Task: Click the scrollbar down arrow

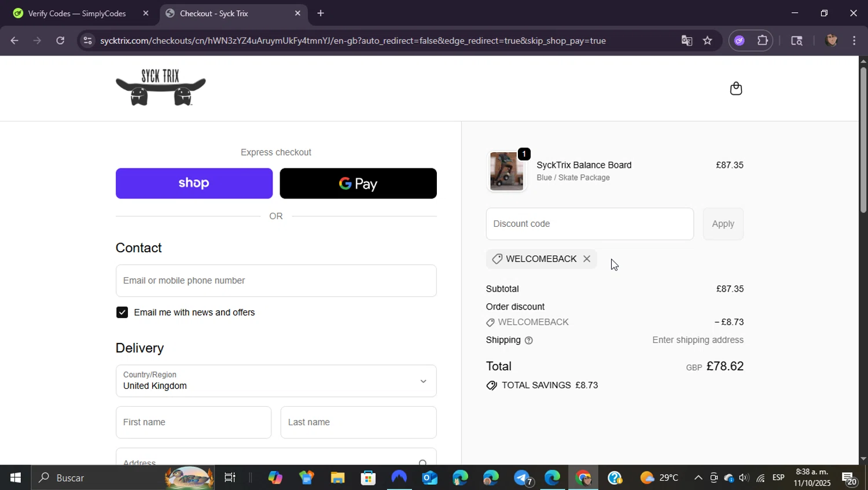Action: (x=863, y=459)
